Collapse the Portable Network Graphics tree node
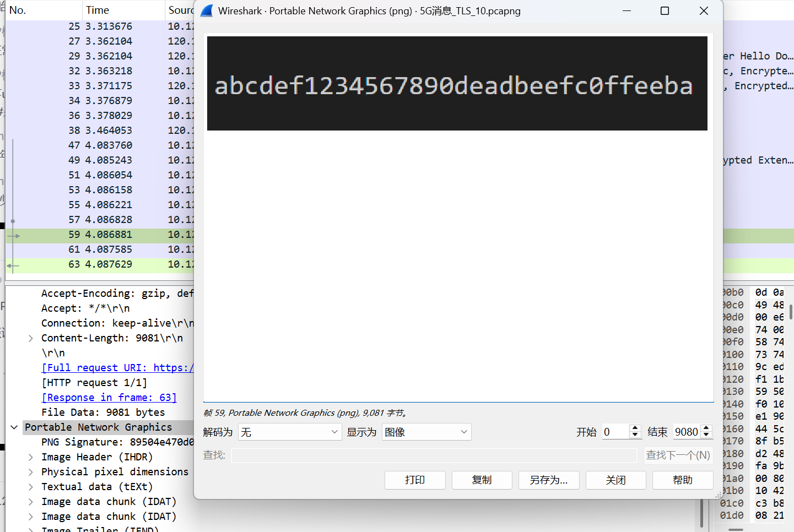794x532 pixels. pos(14,427)
